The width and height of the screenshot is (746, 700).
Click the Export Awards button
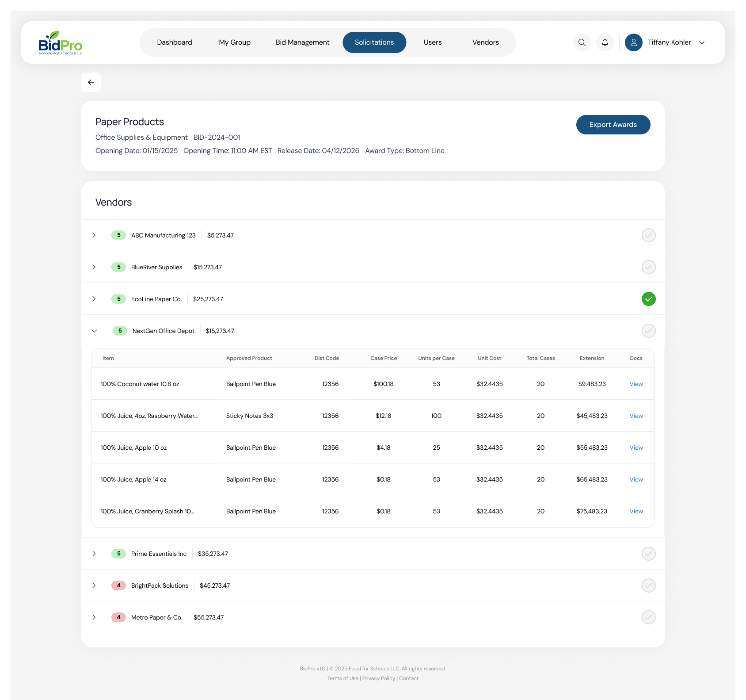(x=613, y=125)
